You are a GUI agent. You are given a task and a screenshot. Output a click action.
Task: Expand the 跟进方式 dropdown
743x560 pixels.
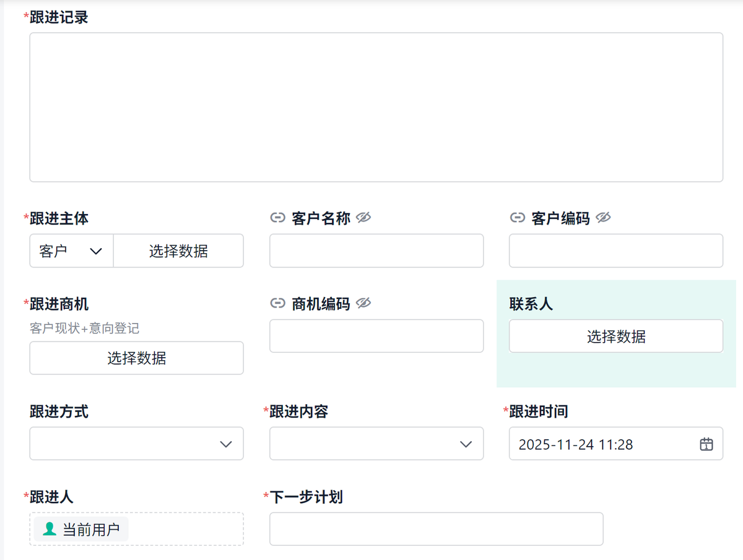pos(136,444)
